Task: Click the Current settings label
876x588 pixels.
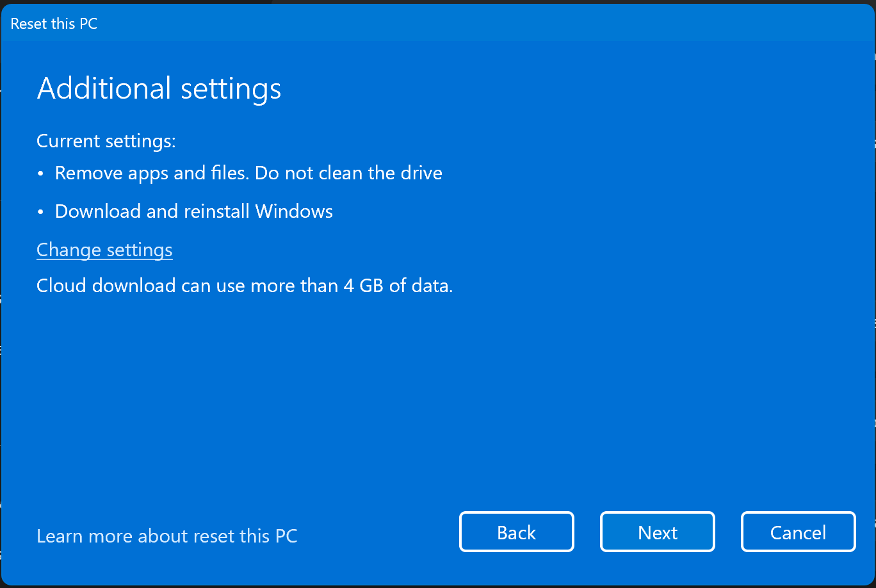Action: (x=106, y=141)
